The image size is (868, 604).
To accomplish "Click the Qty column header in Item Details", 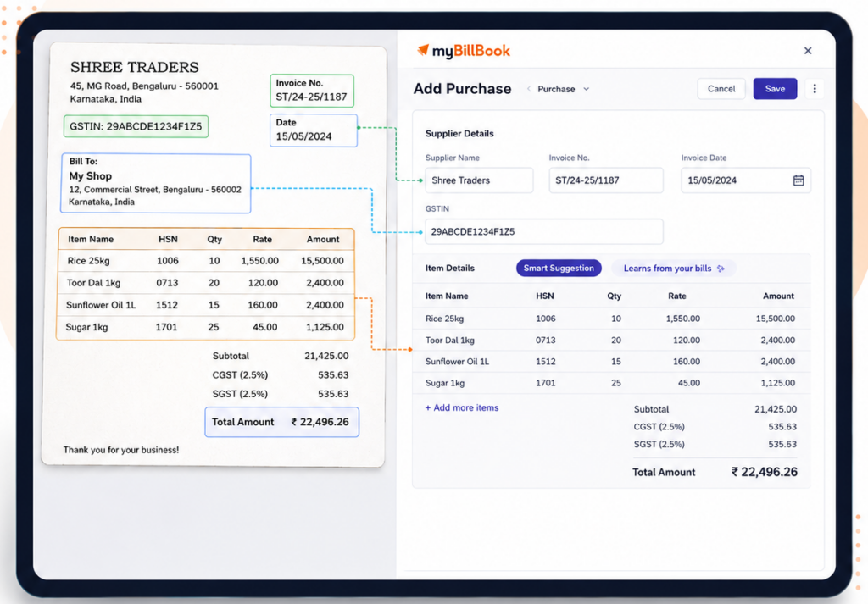I will point(614,296).
